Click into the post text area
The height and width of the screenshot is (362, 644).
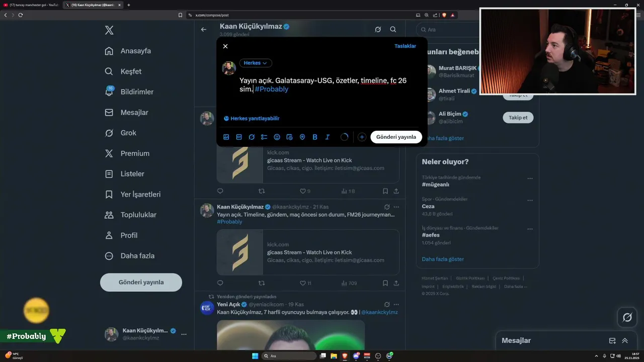pyautogui.click(x=330, y=84)
